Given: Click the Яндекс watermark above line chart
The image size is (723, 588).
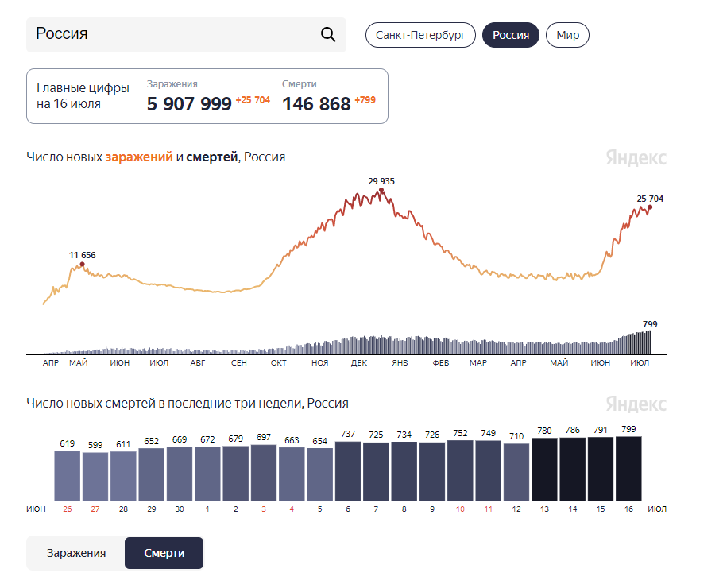Looking at the screenshot, I should 636,157.
